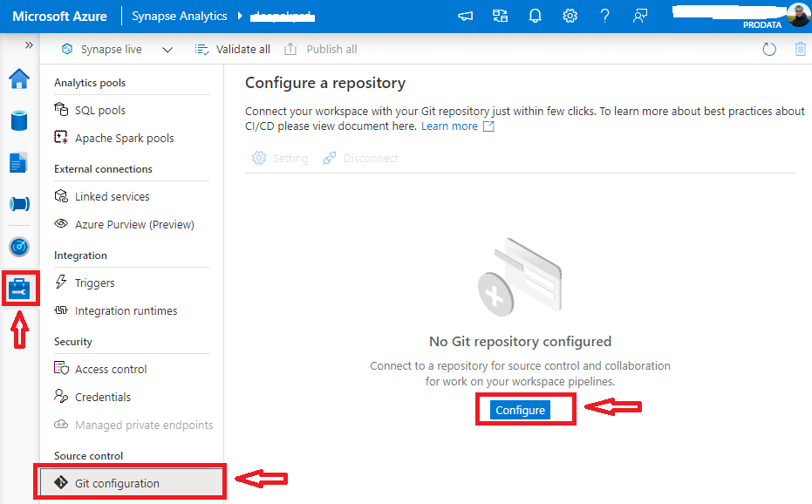Open Azure notifications bell
The height and width of the screenshot is (504, 812).
(535, 15)
